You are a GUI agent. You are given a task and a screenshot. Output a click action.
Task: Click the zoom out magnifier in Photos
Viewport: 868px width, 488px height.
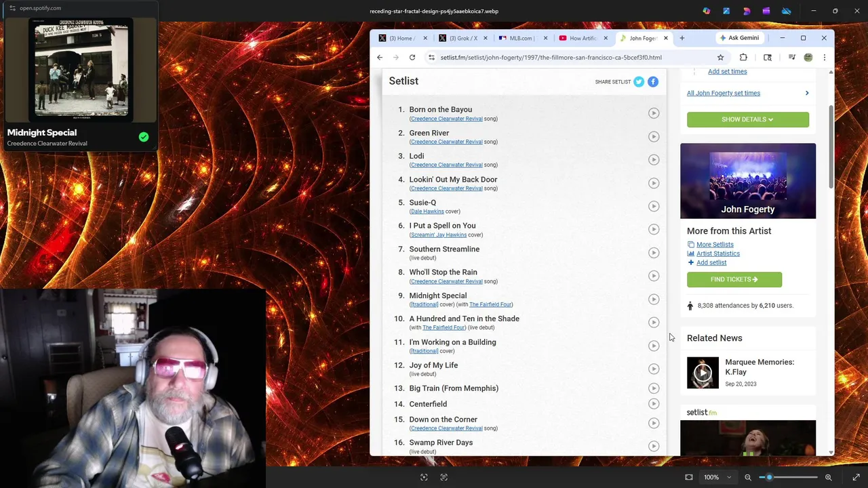pos(748,477)
